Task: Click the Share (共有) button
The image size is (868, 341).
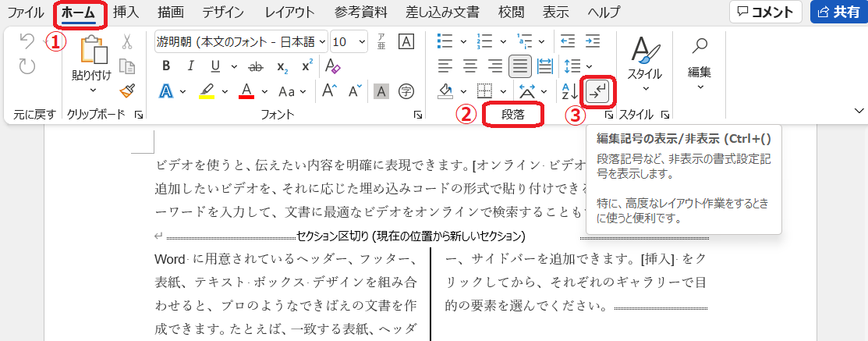Action: tap(838, 12)
